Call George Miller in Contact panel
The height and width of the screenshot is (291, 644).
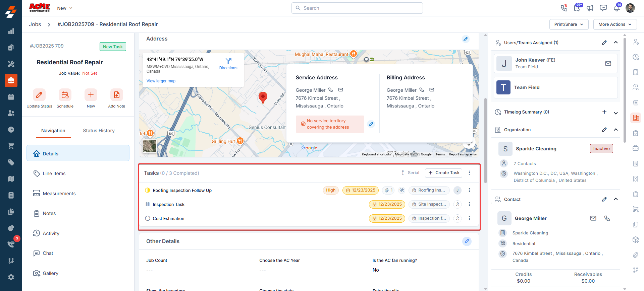pos(607,218)
